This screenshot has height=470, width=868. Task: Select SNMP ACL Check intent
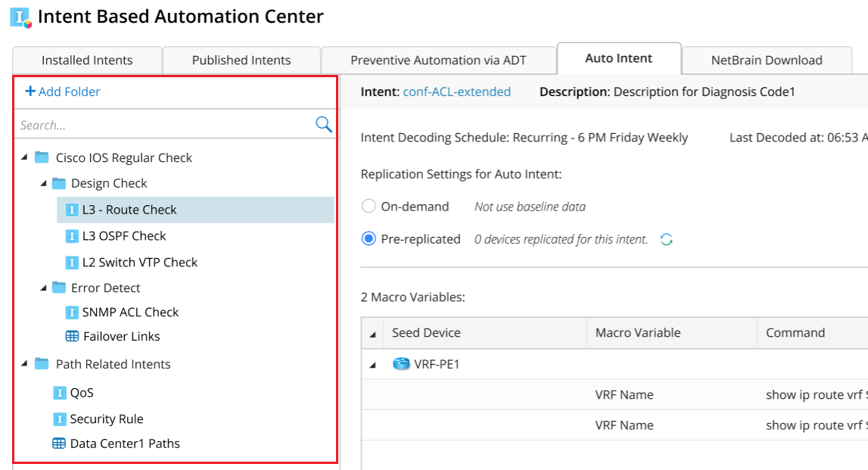130,313
